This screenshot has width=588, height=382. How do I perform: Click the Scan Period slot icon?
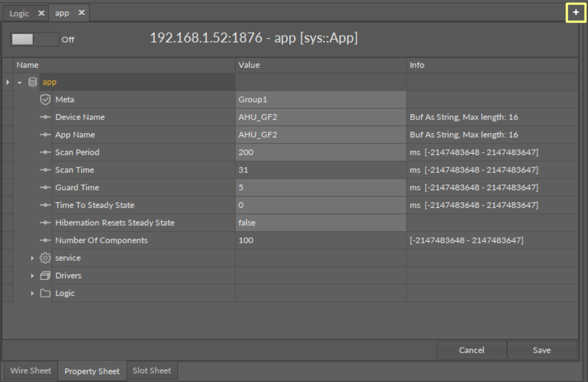[46, 152]
